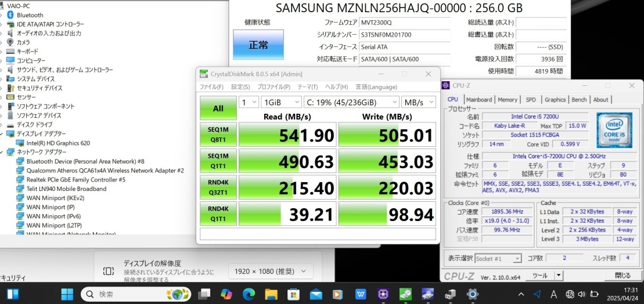Collapse the ディスプレイ アダプター tree node
Image resolution: width=644 pixels, height=304 pixels.
coord(2,134)
